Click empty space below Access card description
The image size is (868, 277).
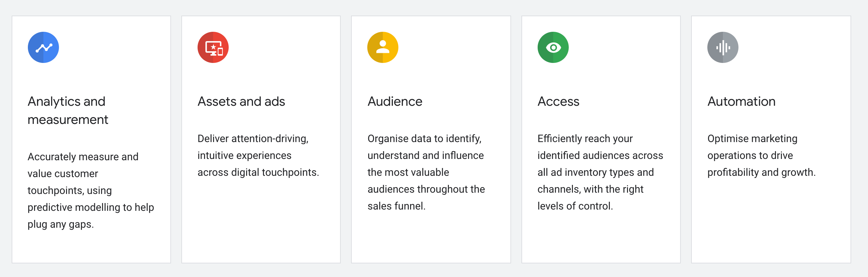(600, 236)
